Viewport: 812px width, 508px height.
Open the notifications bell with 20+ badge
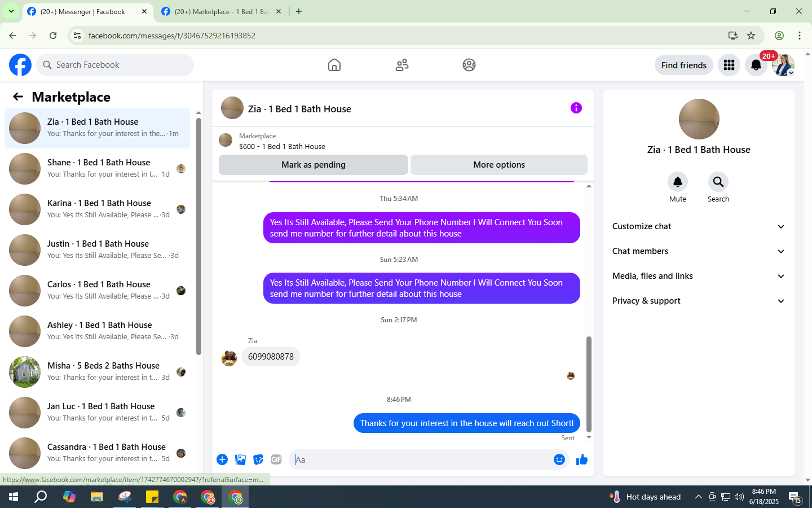756,65
